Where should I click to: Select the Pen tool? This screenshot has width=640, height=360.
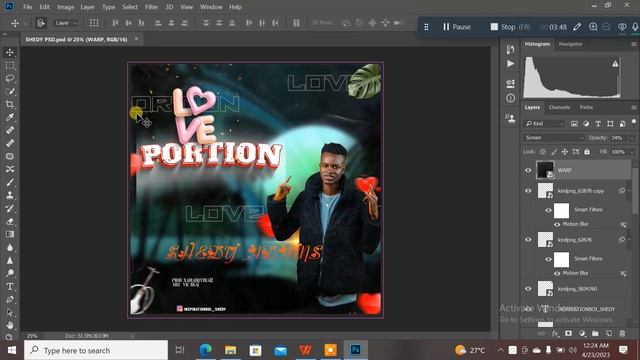[10, 300]
